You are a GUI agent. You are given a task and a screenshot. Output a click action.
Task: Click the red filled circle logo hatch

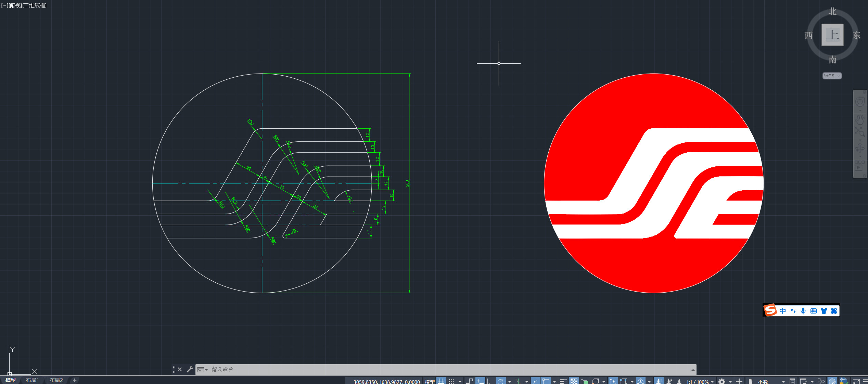(x=653, y=267)
